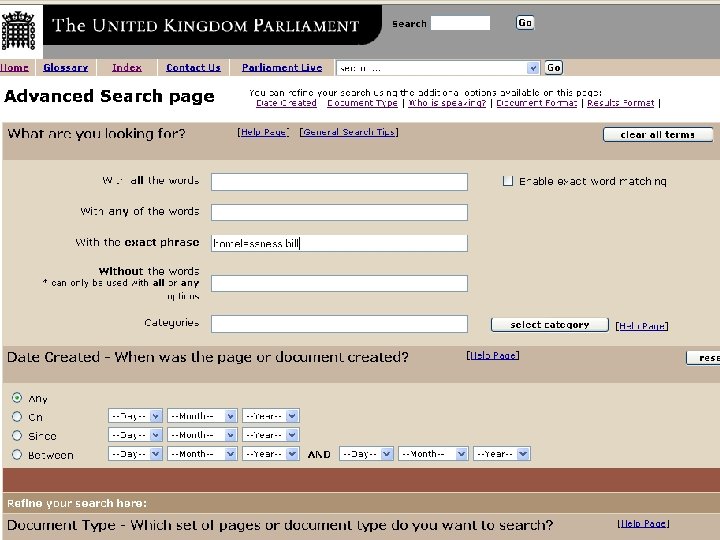Screen dimensions: 720x540
Task: Open Help Page link in the Date Created header
Action: pyautogui.click(x=493, y=355)
